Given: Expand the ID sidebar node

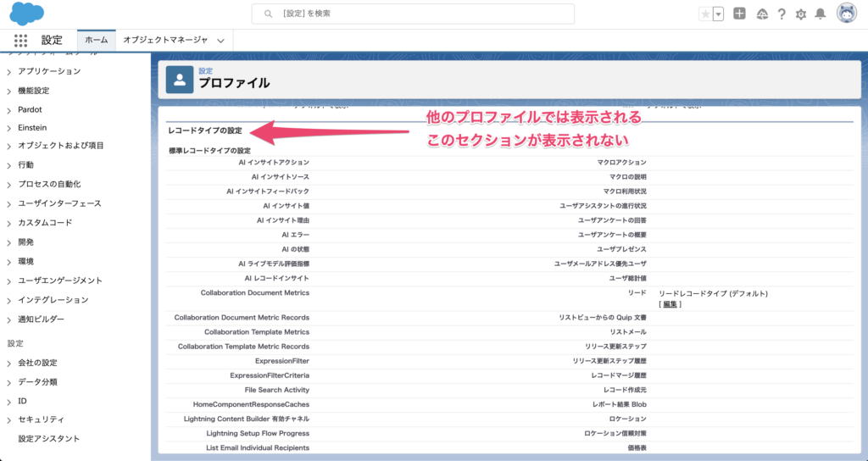Looking at the screenshot, I should 8,401.
